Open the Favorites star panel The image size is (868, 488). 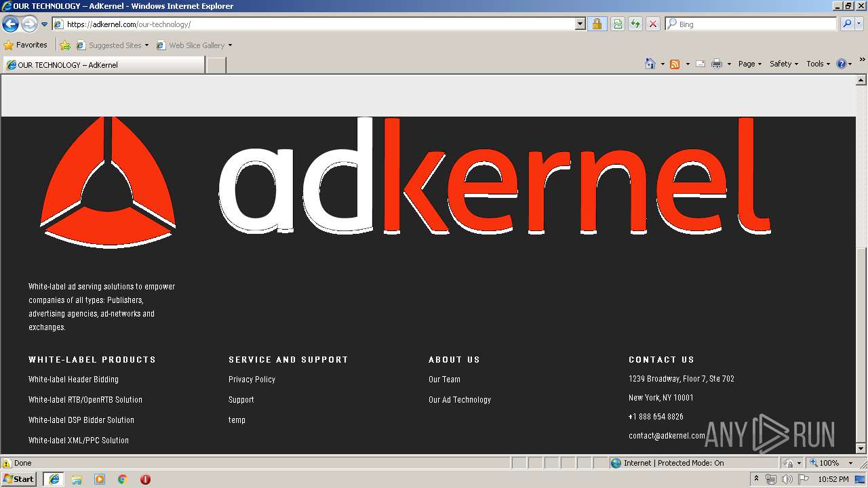(26, 45)
